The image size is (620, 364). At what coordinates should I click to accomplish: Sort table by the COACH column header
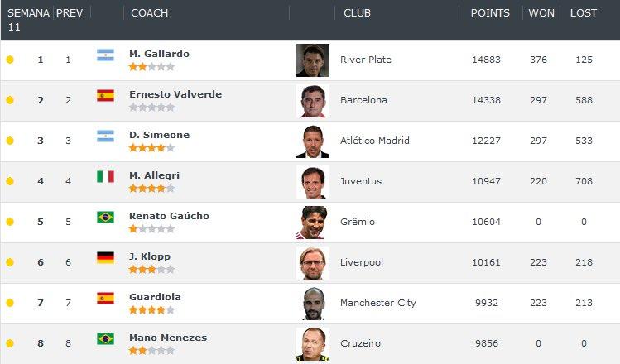[149, 13]
